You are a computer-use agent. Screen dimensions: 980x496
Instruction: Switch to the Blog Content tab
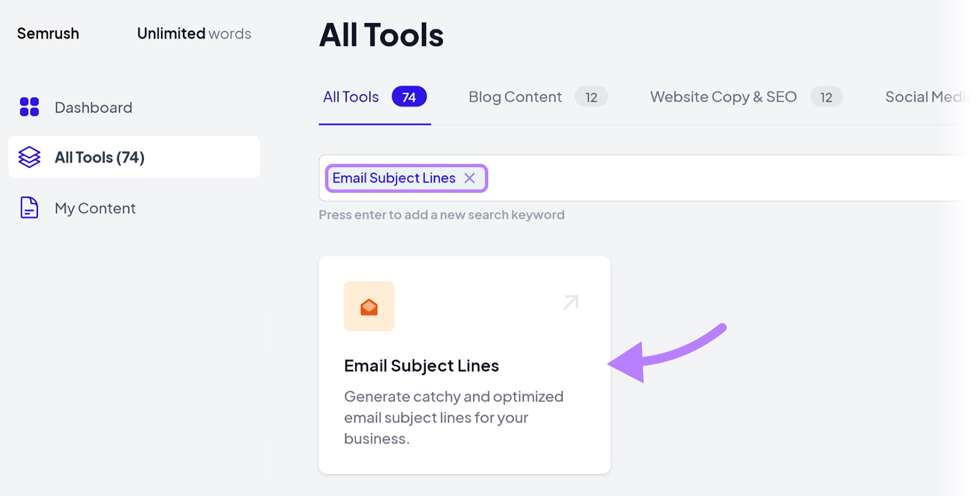pyautogui.click(x=514, y=96)
